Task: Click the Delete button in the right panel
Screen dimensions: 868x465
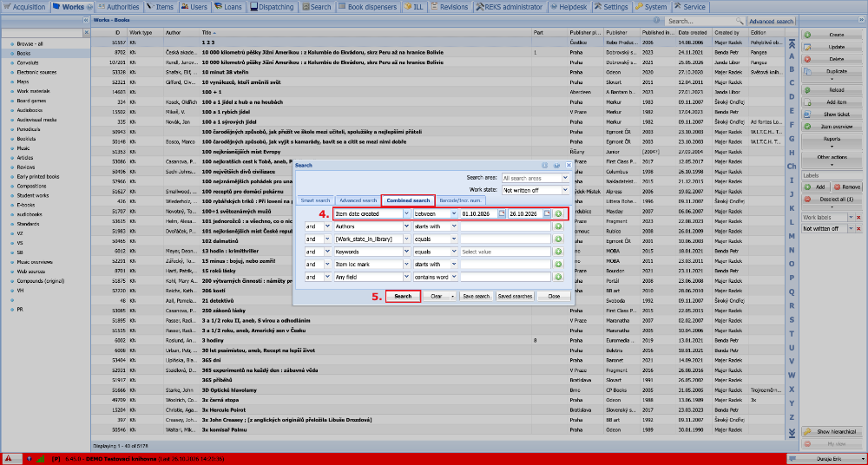Action: click(x=832, y=59)
